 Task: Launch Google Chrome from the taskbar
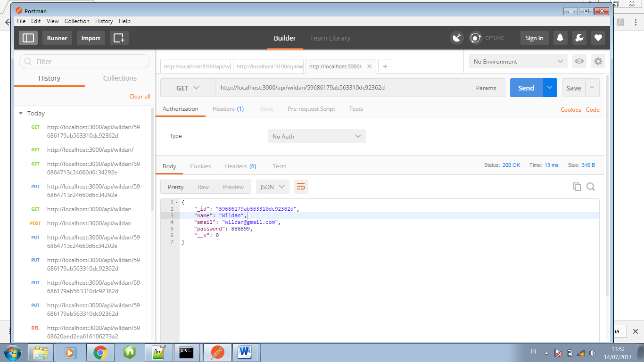click(x=100, y=352)
